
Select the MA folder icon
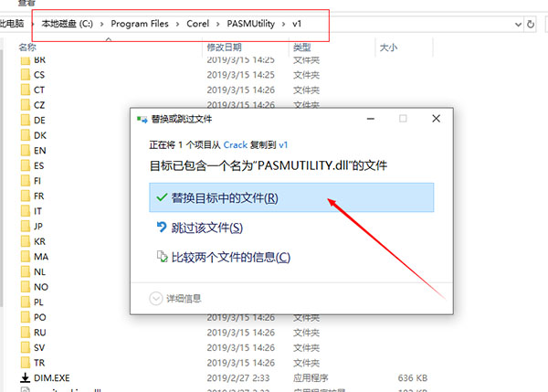click(26, 257)
